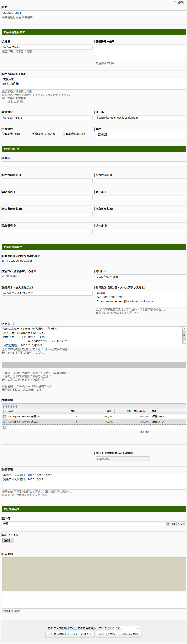The image size is (187, 644).
Task: Click the insert row arrow icon in 請求明細
Action: click(10, 406)
